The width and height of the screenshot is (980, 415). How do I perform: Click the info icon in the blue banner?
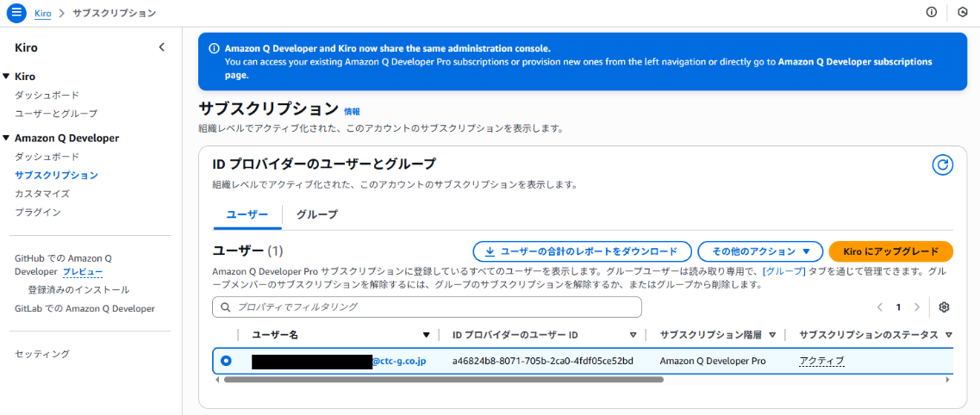[x=214, y=48]
